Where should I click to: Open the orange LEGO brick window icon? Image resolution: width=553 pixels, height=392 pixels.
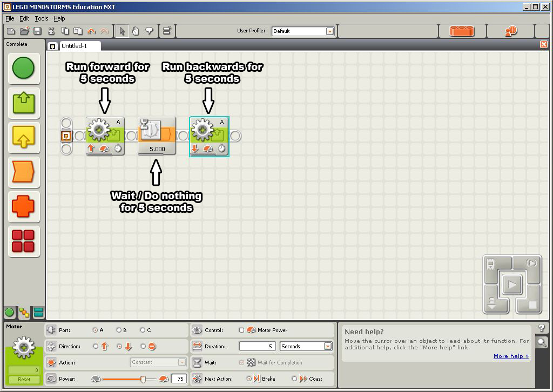[462, 31]
